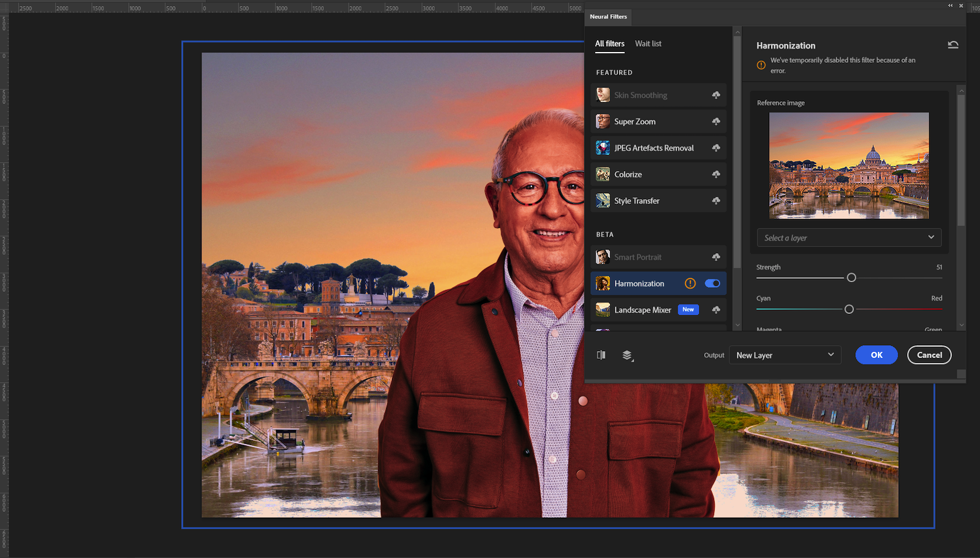Switch to the Wait list tab
Screen dimensions: 980x558
[x=648, y=43]
